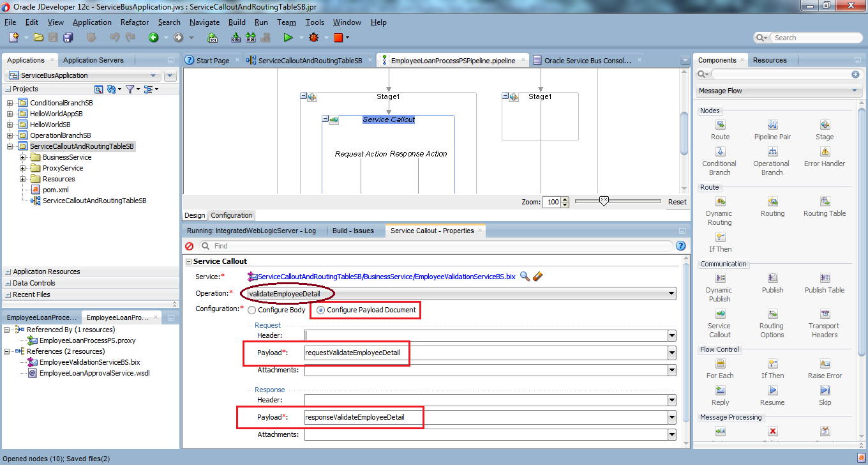Collapse the Service Callout properties section
The image size is (868, 465).
188,261
